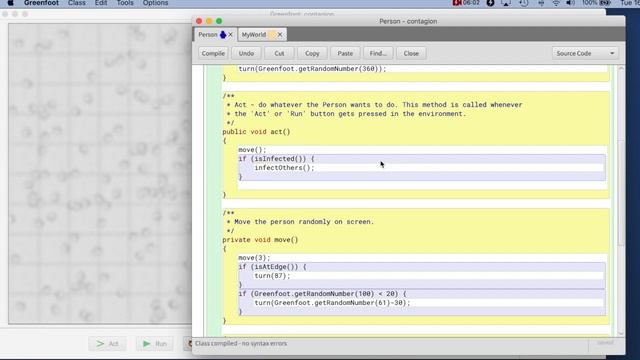The height and width of the screenshot is (360, 640).
Task: Click the green zoom button of editor window
Action: [x=219, y=21]
